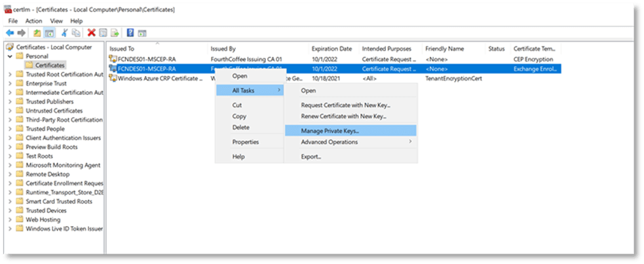Click the Issued By column header

(x=223, y=48)
